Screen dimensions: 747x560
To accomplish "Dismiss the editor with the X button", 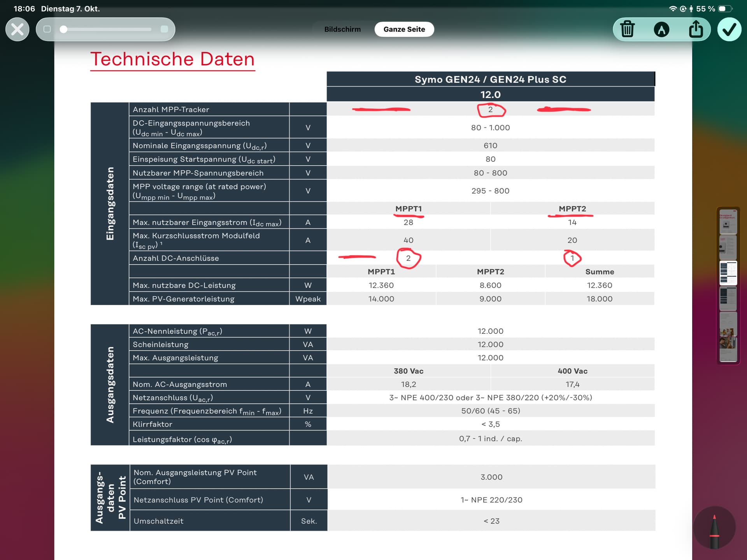I will click(18, 29).
